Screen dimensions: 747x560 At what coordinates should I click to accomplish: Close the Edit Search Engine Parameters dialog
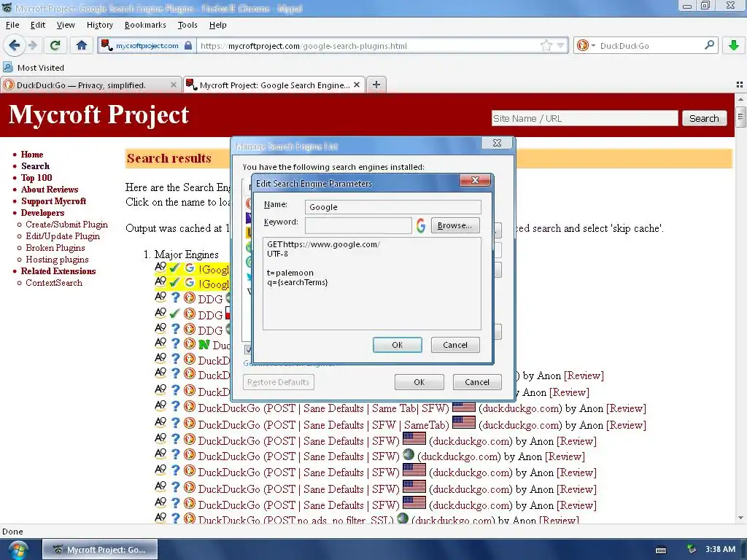pos(475,180)
